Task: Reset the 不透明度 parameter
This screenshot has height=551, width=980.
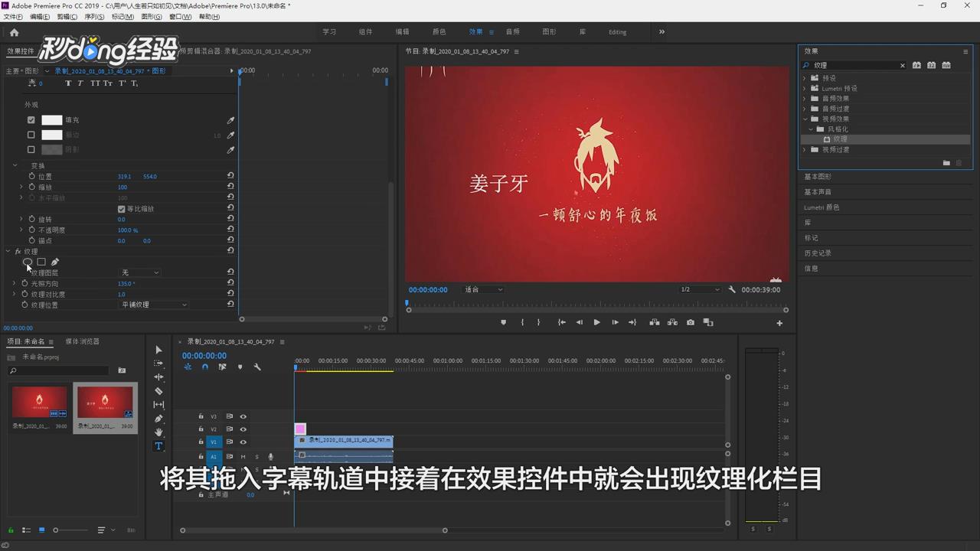Action: click(230, 230)
